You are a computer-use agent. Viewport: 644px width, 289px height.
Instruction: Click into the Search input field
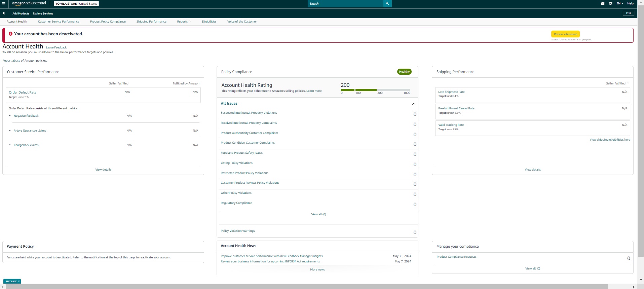(x=345, y=3)
